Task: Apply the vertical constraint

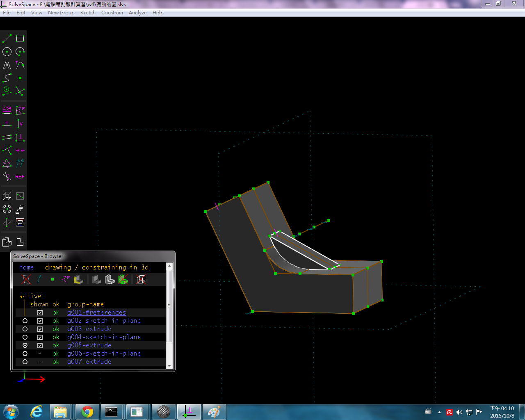Action: (20, 124)
